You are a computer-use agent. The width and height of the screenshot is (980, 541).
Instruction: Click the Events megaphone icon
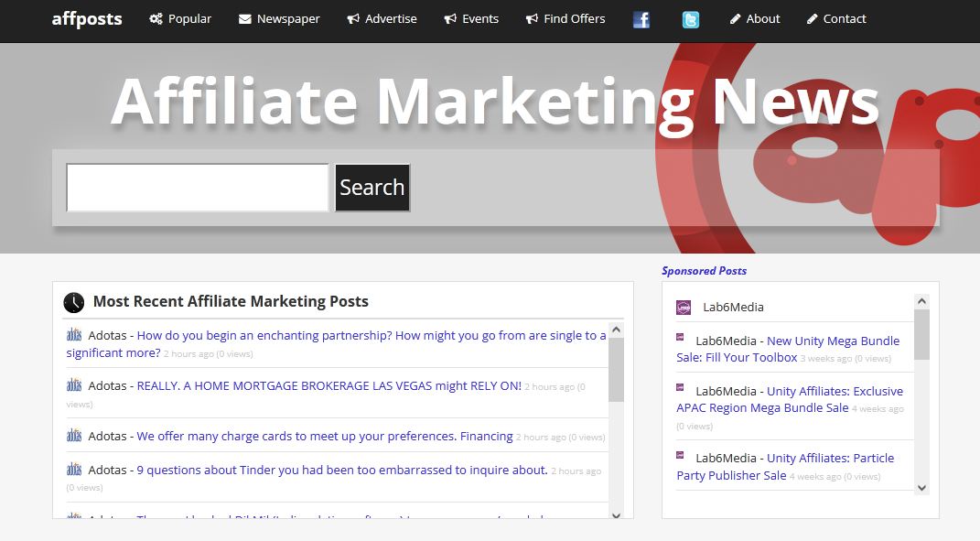450,18
